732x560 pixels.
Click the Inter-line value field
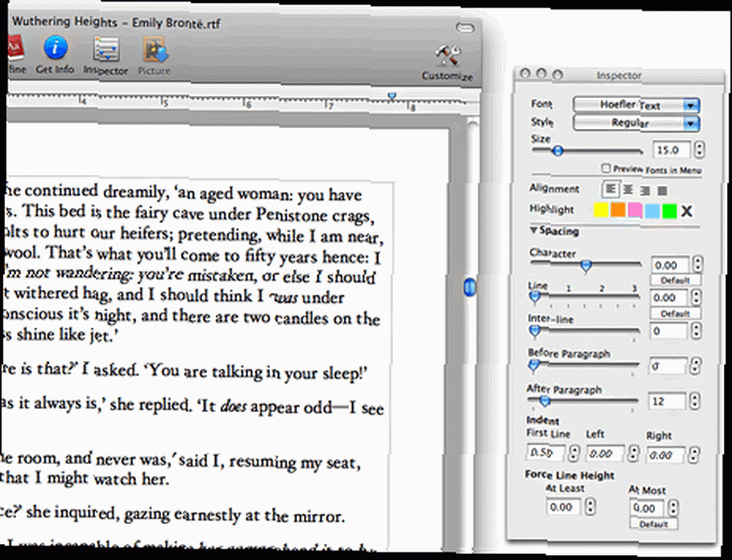[x=668, y=332]
